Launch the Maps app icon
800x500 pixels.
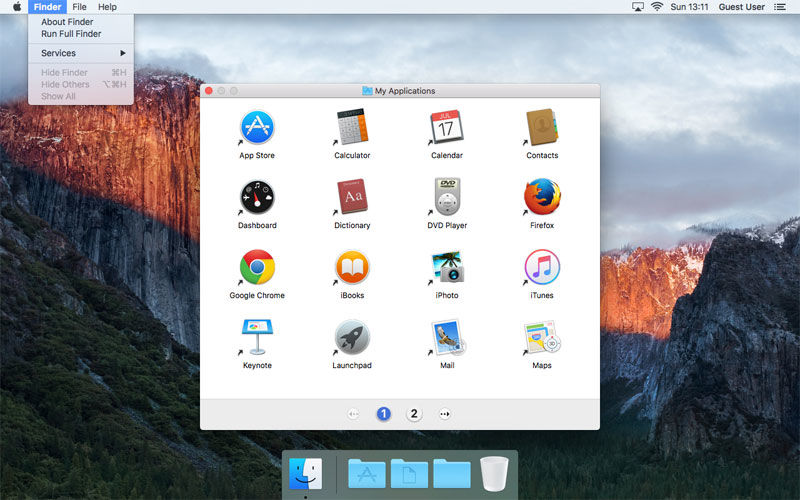(542, 337)
